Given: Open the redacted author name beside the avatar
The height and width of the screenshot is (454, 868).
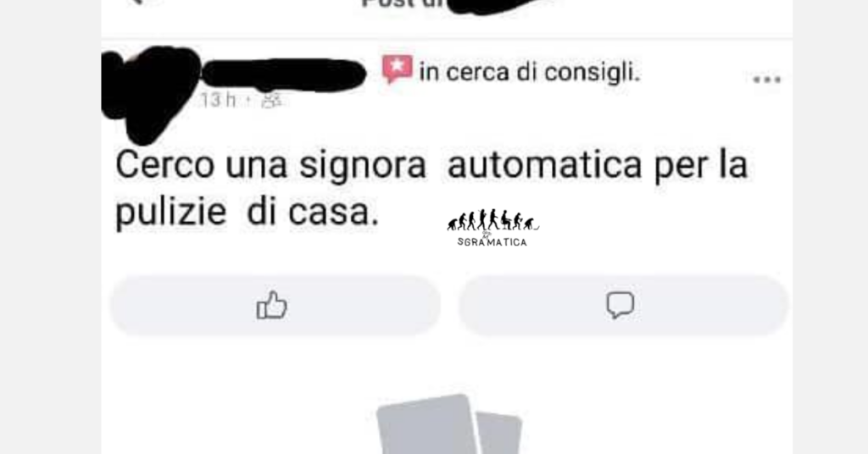Looking at the screenshot, I should click(x=283, y=74).
